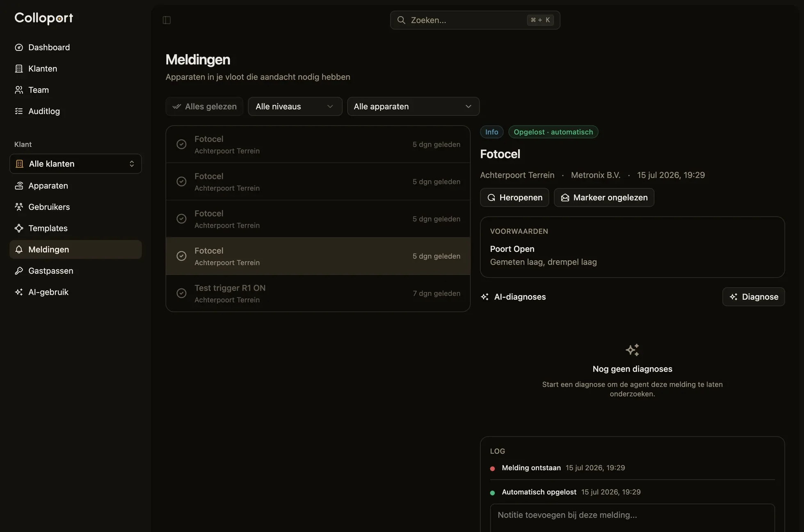Click the check circle of Test trigger R1 ON
Screen dimensions: 804x532
(x=181, y=294)
